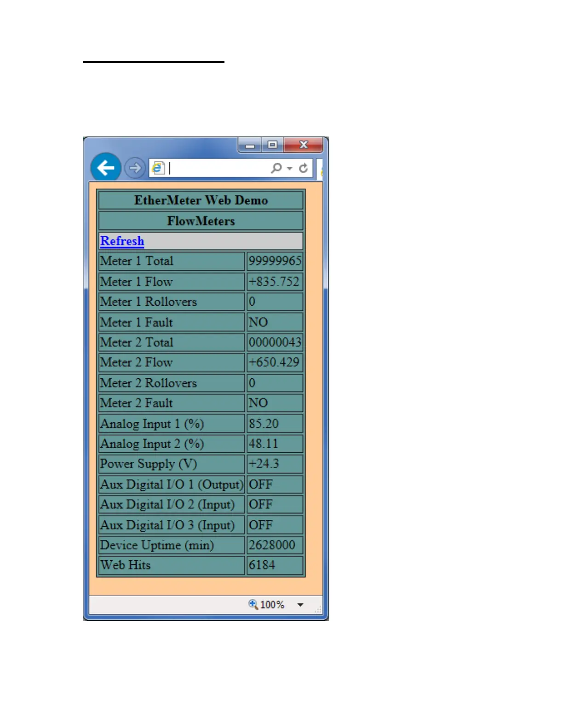Select the Aux Digital I/O 3 (Input) label
The width and height of the screenshot is (563, 728).
(x=167, y=525)
